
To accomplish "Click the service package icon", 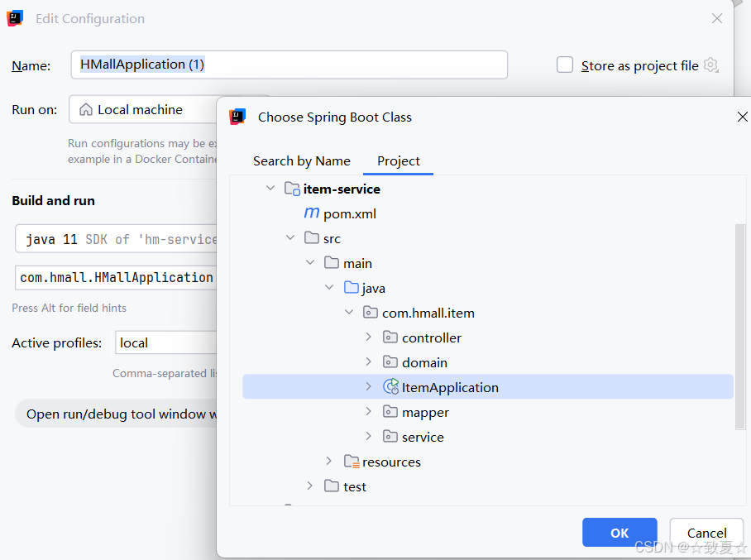I will pyautogui.click(x=390, y=437).
